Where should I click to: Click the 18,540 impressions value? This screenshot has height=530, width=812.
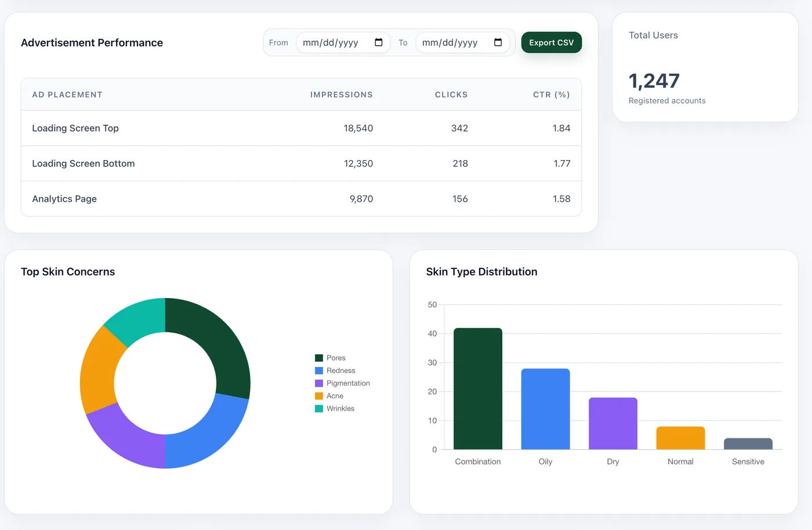click(358, 128)
